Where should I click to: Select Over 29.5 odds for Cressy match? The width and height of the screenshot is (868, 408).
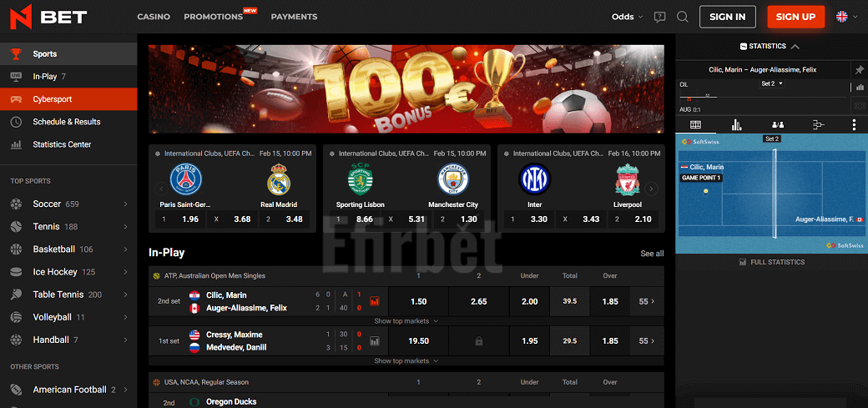tap(610, 341)
